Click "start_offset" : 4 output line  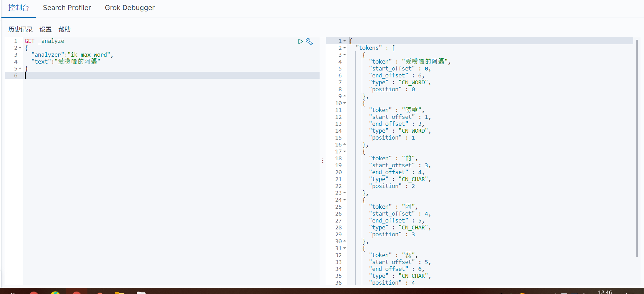400,214
